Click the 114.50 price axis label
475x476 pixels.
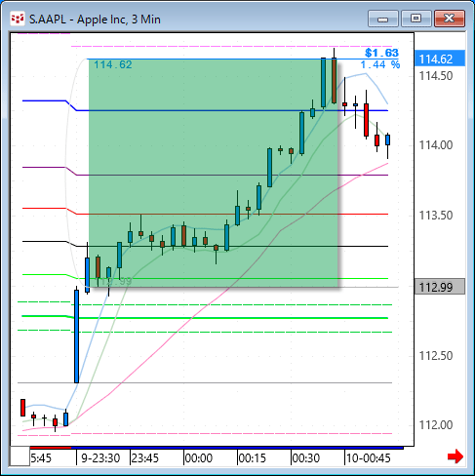coord(436,76)
